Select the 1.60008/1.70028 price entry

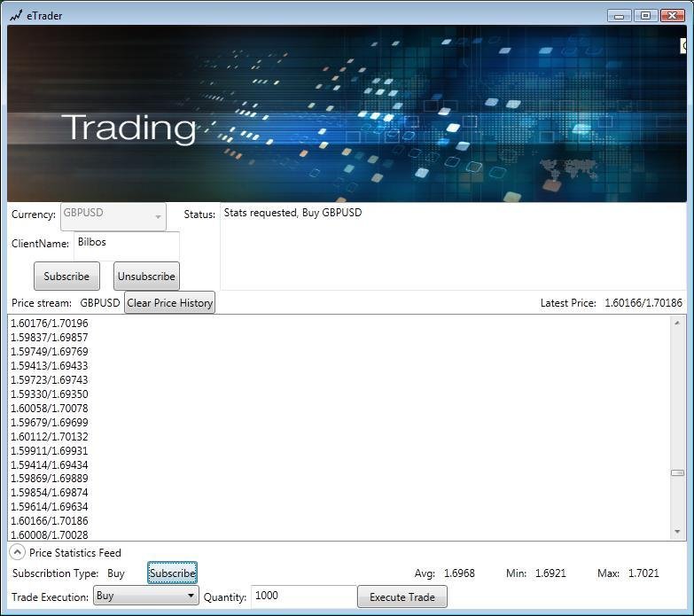point(49,535)
